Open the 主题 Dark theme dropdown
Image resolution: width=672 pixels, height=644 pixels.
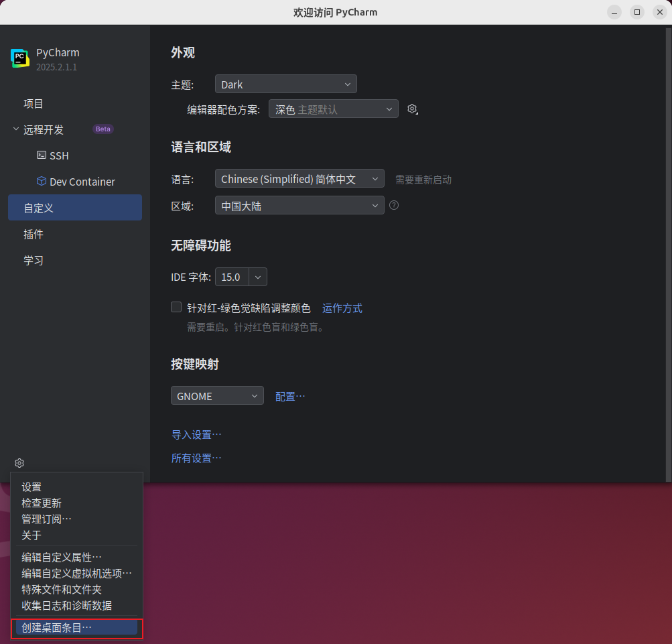click(286, 84)
